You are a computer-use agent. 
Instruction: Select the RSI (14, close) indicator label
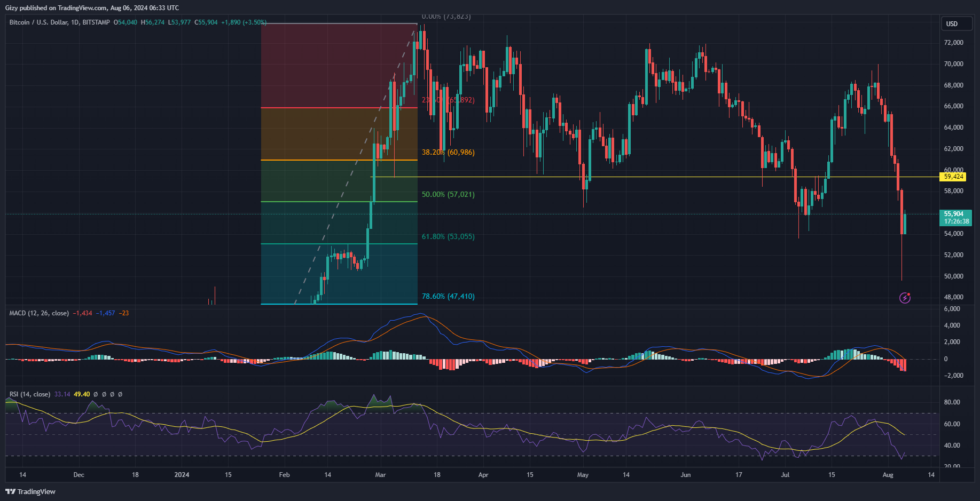(x=30, y=394)
